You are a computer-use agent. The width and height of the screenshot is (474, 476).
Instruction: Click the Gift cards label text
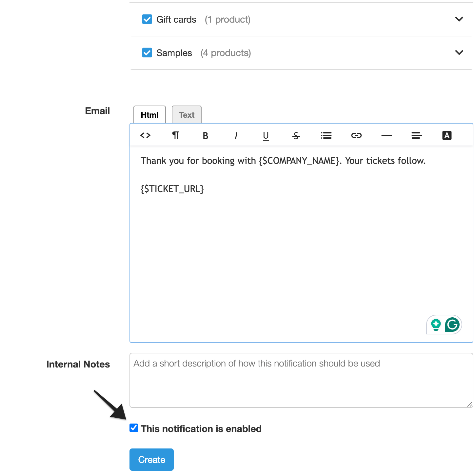(x=176, y=20)
